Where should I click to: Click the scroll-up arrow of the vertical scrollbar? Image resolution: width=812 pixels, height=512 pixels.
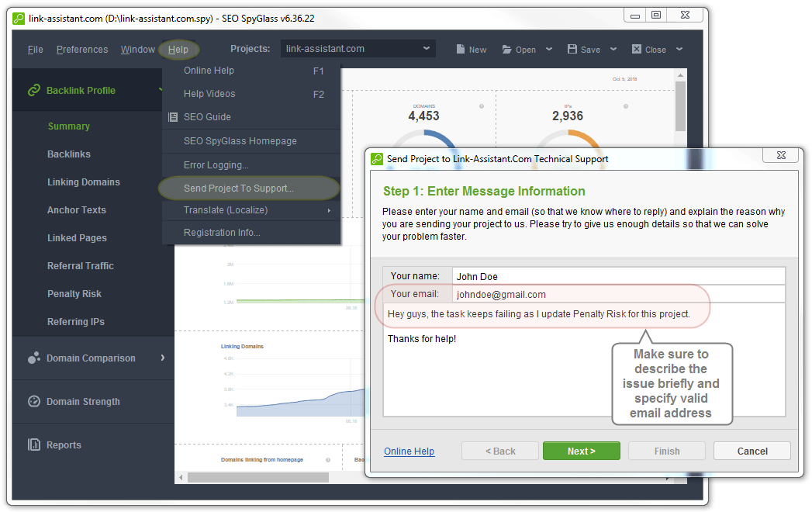tap(680, 76)
